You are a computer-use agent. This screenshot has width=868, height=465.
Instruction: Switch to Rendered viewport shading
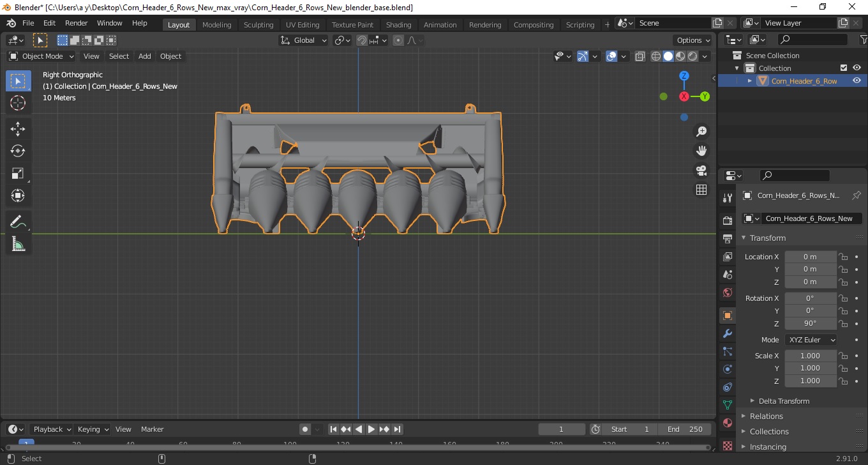coord(692,56)
